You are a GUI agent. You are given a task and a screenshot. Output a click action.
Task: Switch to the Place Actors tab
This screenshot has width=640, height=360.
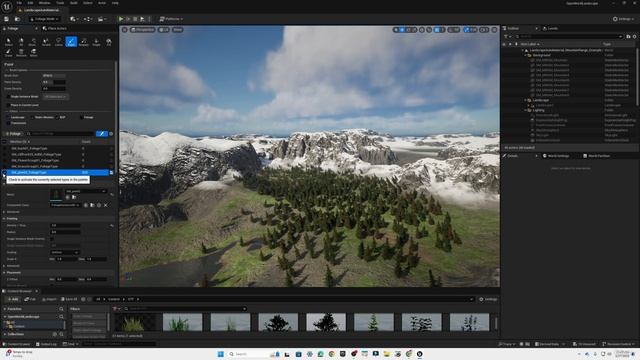(x=55, y=29)
